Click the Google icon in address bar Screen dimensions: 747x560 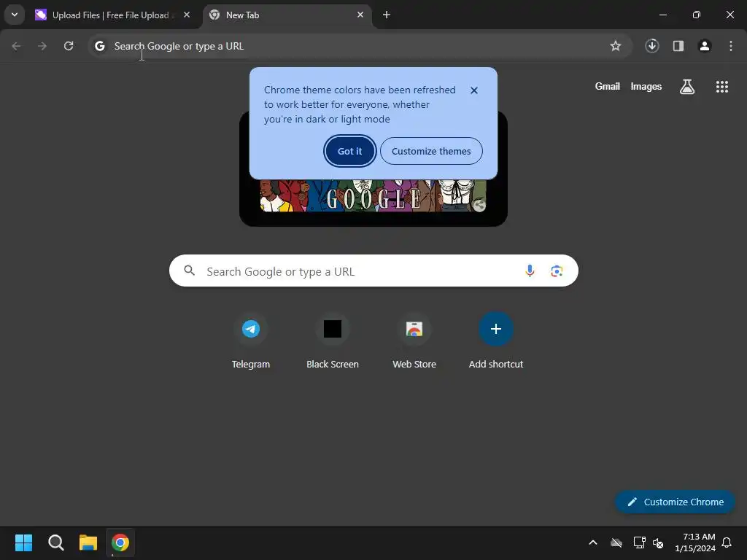(99, 46)
